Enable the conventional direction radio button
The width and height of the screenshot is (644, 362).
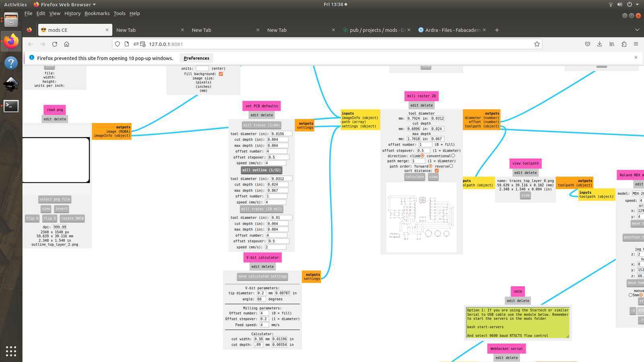453,155
